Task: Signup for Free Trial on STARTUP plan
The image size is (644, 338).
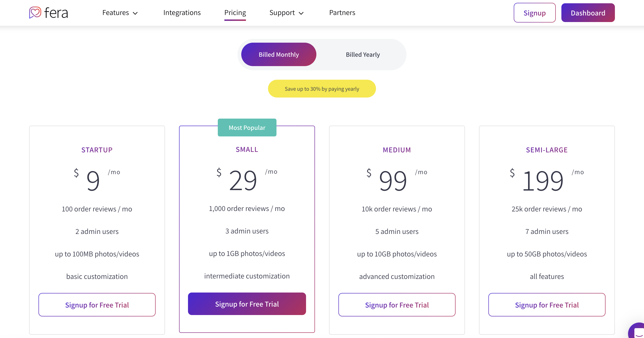Action: click(97, 304)
